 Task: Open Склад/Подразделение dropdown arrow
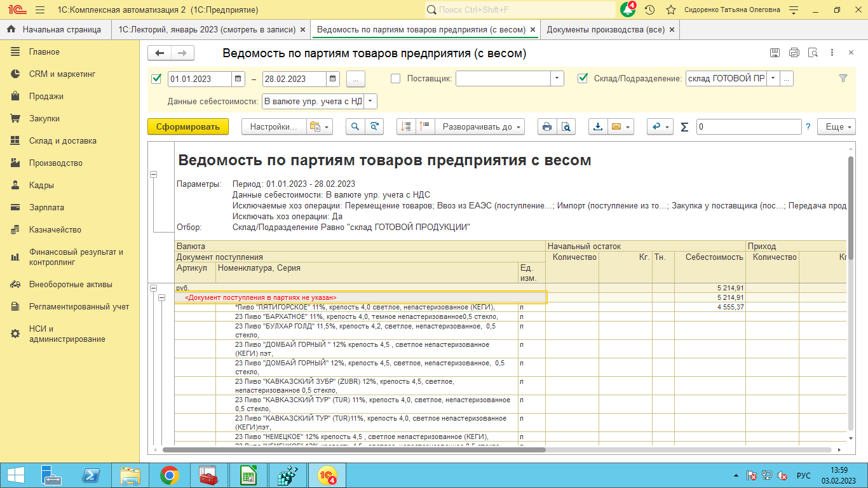pyautogui.click(x=773, y=79)
